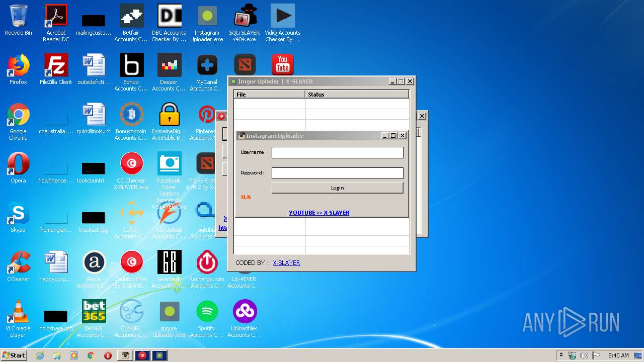Select the Acrobat Reader DC shortcut

(x=56, y=23)
